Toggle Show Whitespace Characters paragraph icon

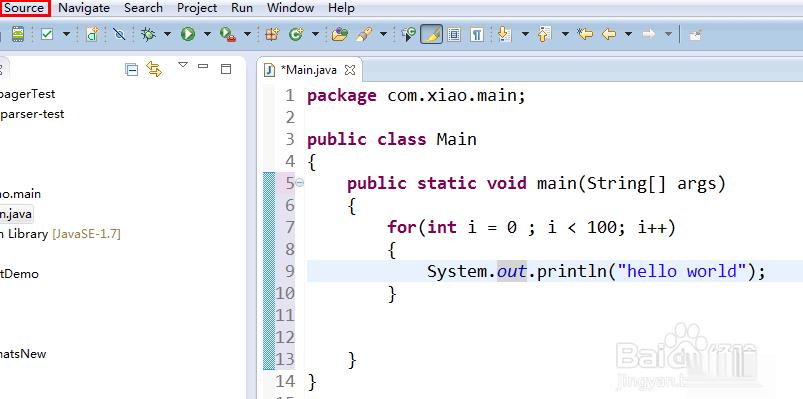point(477,34)
